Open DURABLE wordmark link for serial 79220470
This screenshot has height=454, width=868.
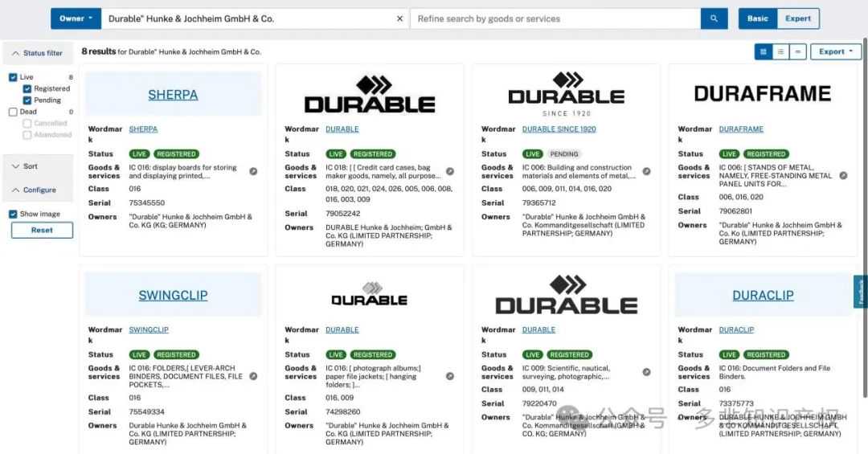coord(538,329)
